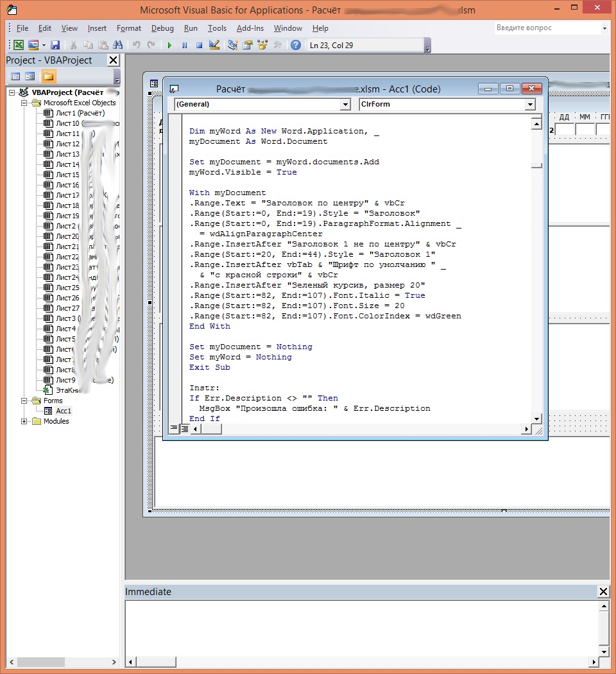Viewport: 616px width, 674px height.
Task: Open the Tools menu
Action: (217, 28)
